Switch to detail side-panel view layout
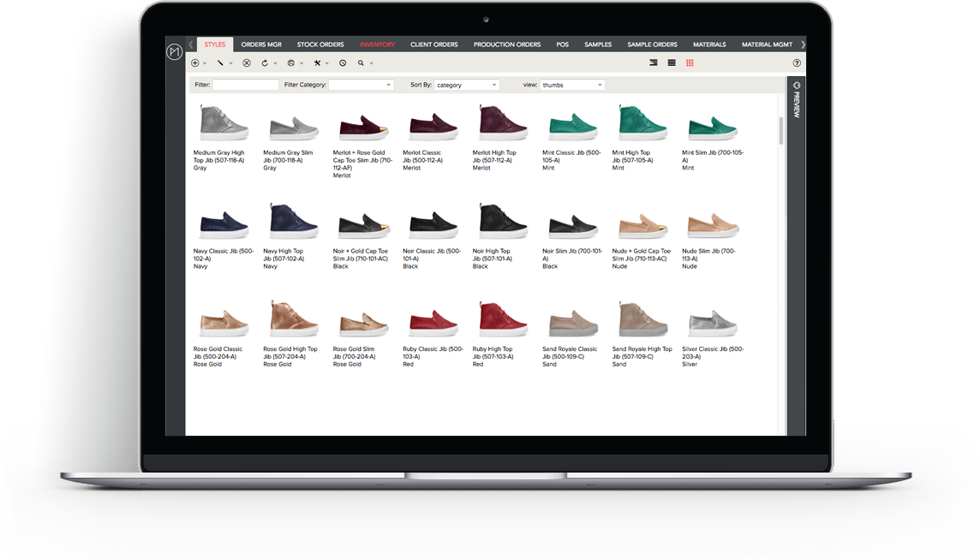The width and height of the screenshot is (980, 559). [x=654, y=63]
